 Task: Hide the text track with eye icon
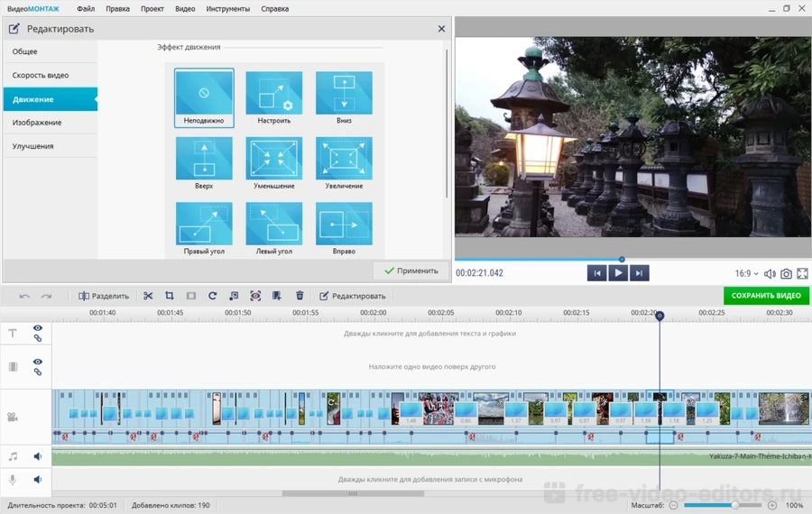(38, 328)
